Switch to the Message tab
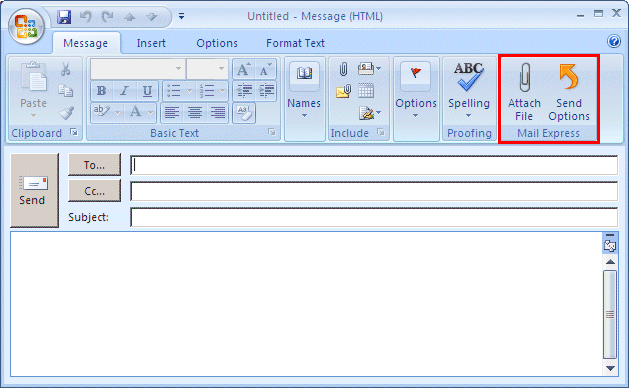Viewport: 629px width, 388px height. coord(85,43)
